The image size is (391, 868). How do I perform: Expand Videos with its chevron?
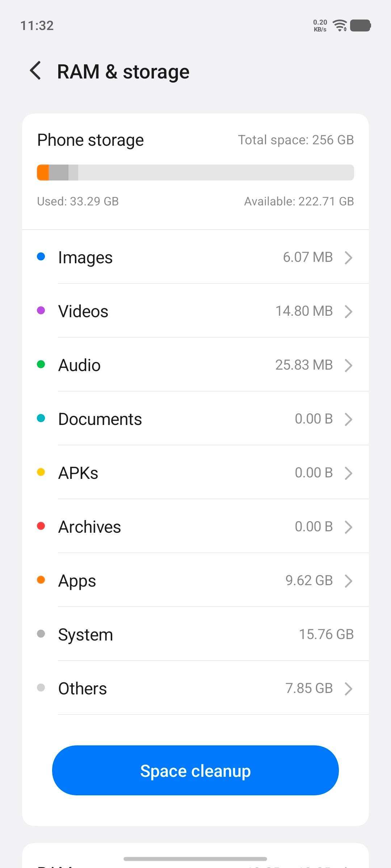tap(348, 311)
